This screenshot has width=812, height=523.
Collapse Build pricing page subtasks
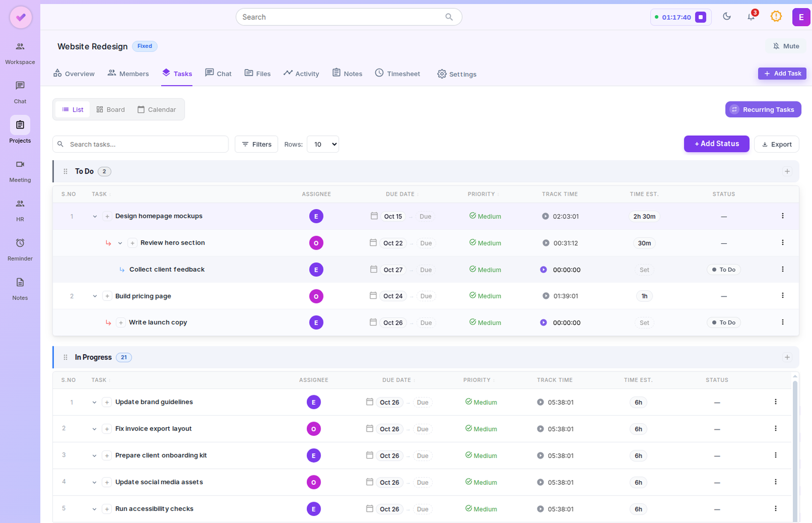coord(95,296)
